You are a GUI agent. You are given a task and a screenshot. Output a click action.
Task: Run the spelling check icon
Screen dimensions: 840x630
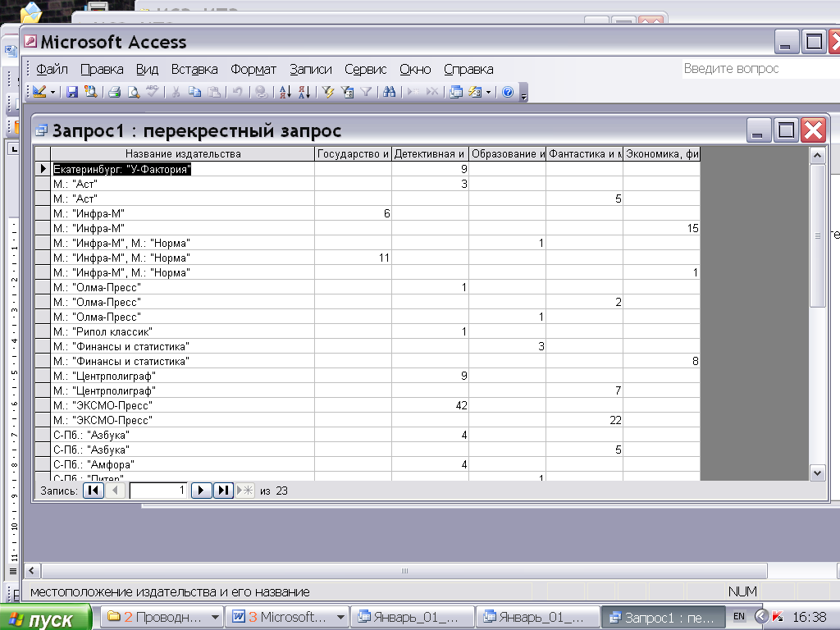coord(152,92)
